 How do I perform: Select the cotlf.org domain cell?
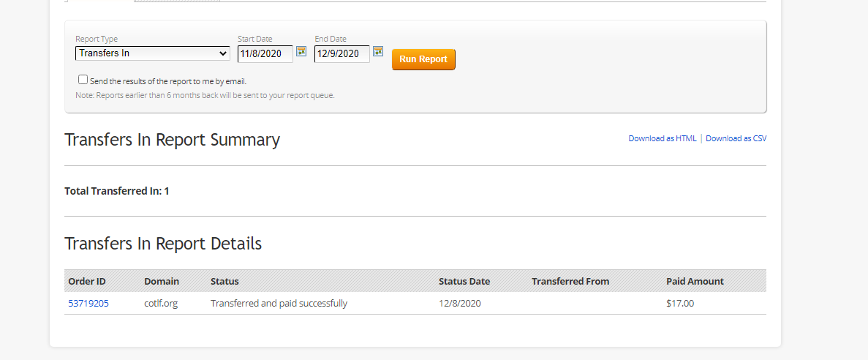coord(162,304)
